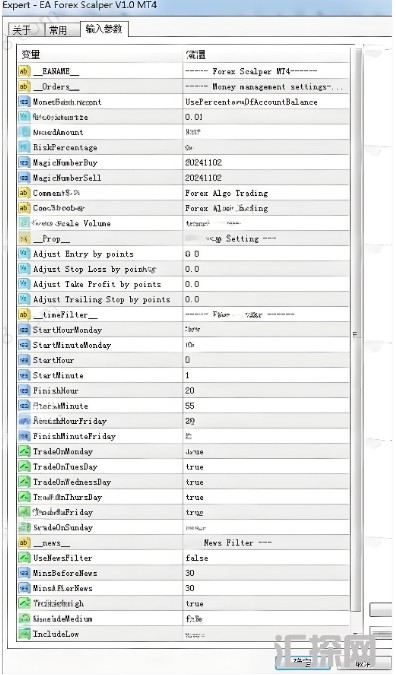Confirm the dialog with the 确定 button
This screenshot has width=396, height=675.
click(x=303, y=663)
